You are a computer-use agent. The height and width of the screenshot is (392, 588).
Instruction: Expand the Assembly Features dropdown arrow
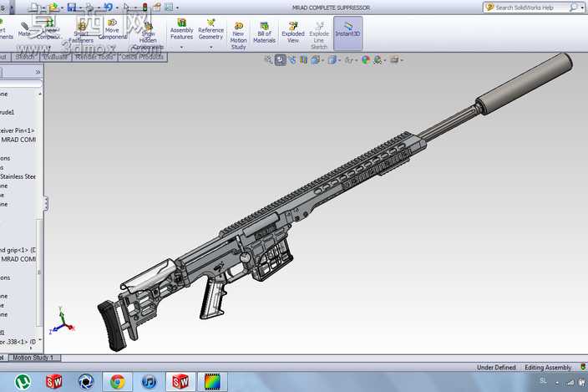(182, 48)
